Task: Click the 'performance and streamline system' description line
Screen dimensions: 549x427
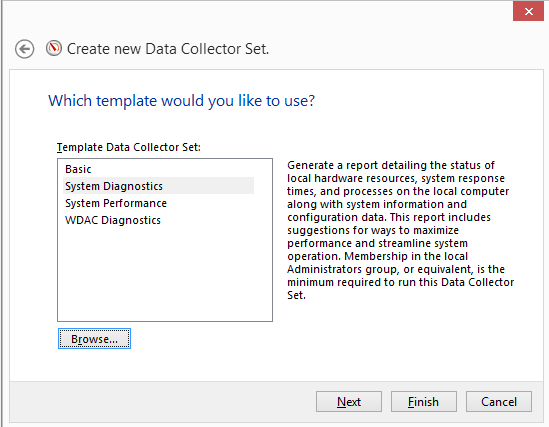Action: point(377,243)
